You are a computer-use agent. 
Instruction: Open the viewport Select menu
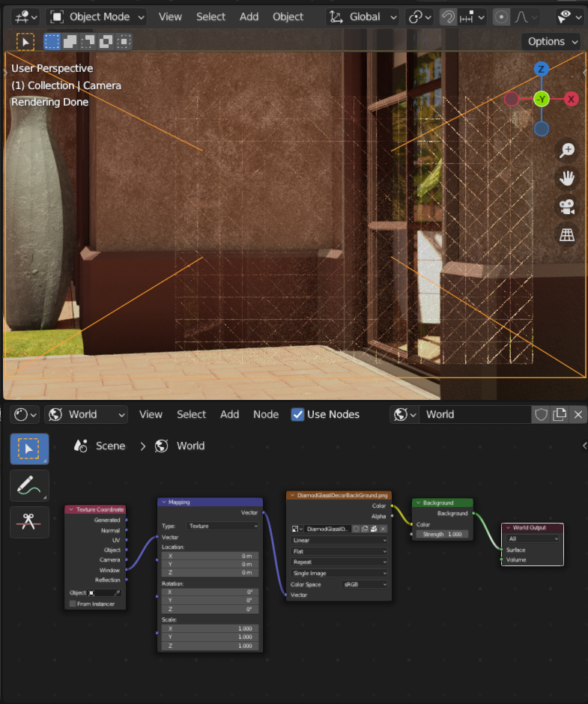click(210, 17)
